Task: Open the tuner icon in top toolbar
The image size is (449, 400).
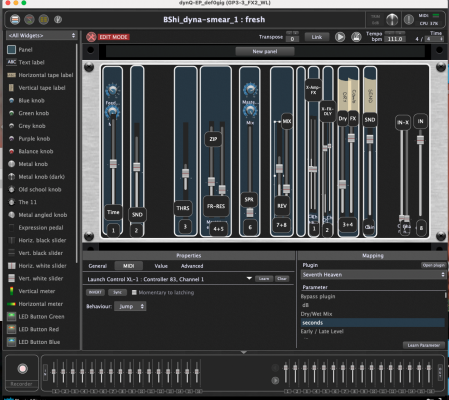Action: tap(58, 20)
